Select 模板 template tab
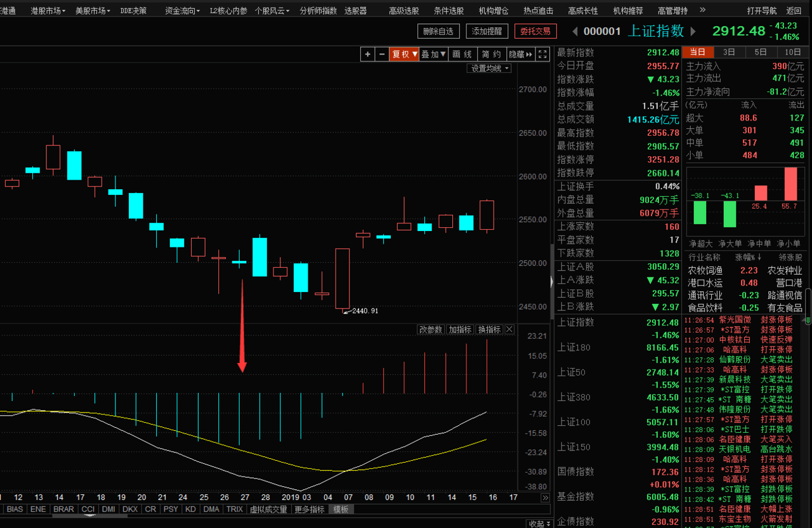Image resolution: width=812 pixels, height=528 pixels. click(x=341, y=509)
